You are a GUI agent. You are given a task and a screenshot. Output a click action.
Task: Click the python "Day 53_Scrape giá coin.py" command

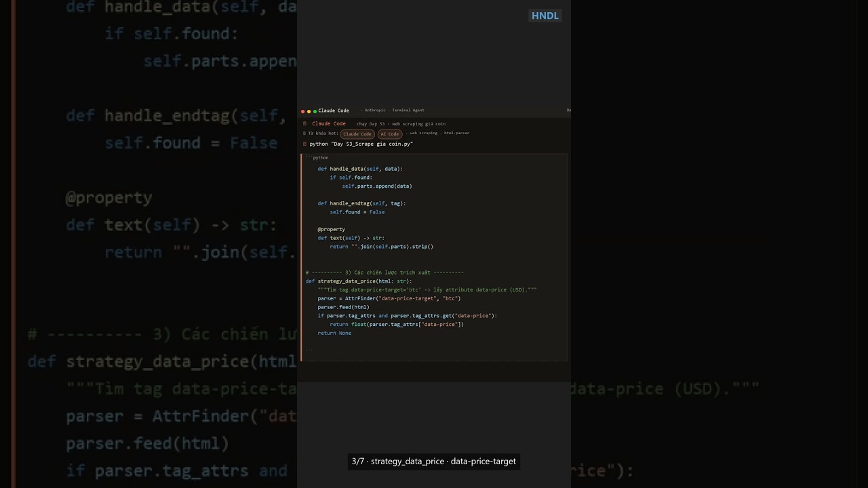click(x=361, y=144)
